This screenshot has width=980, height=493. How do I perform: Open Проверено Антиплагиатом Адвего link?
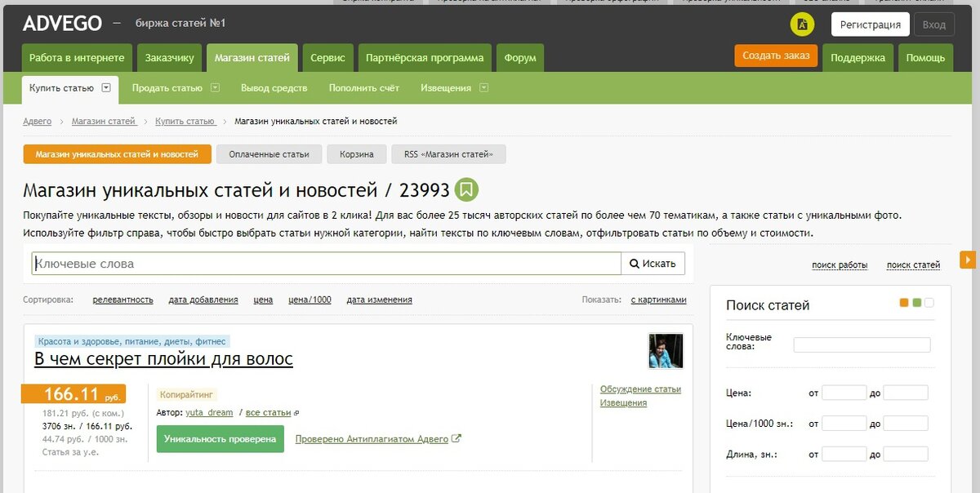(372, 439)
